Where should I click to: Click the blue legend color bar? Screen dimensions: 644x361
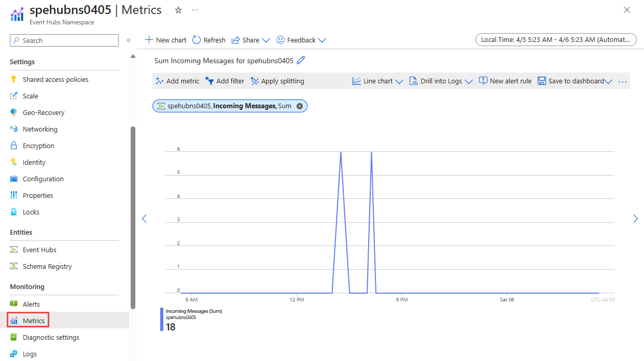point(162,319)
